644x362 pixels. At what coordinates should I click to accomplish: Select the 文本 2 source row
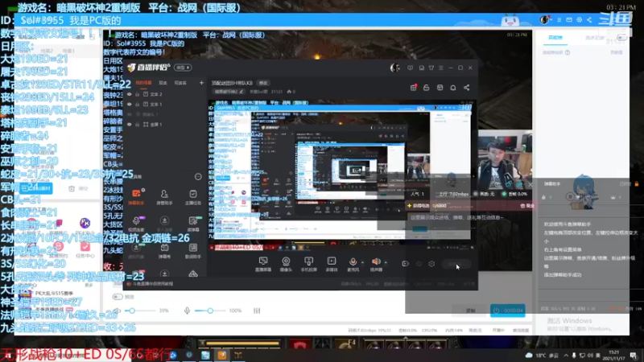click(164, 94)
